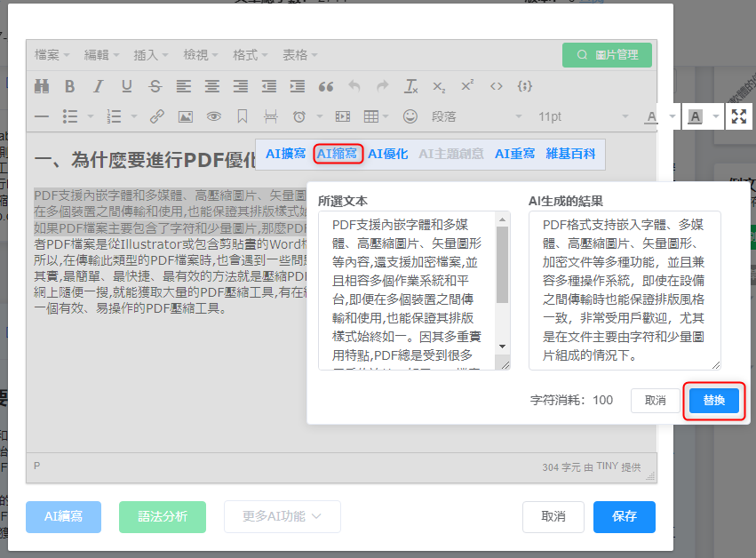
Task: Apply text color swatch
Action: (652, 116)
